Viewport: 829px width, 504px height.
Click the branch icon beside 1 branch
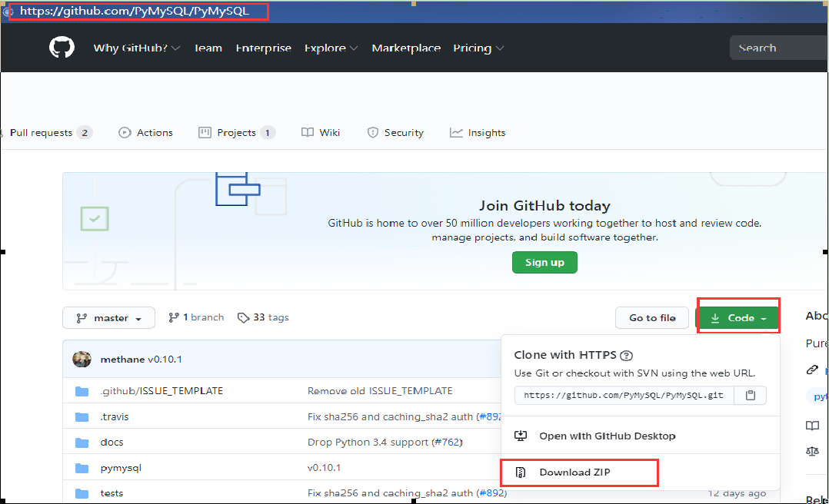[174, 317]
